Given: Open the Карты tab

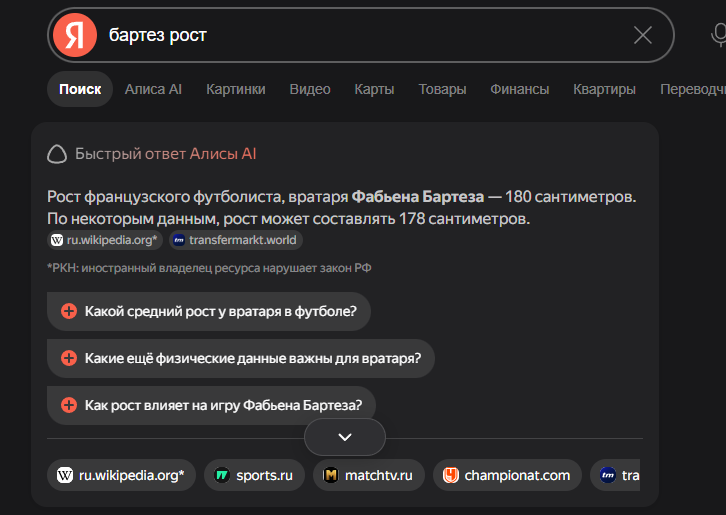Looking at the screenshot, I should click(x=374, y=89).
